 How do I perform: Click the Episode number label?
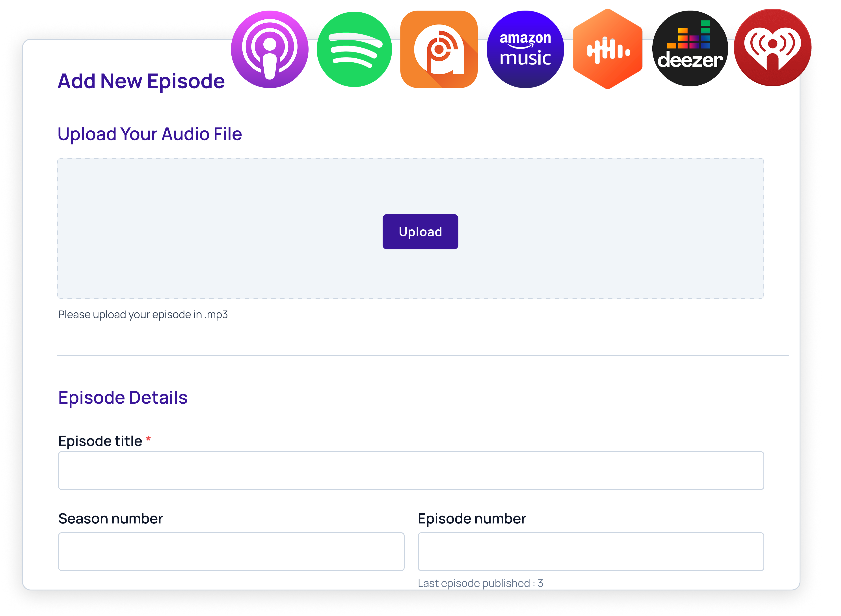471,519
